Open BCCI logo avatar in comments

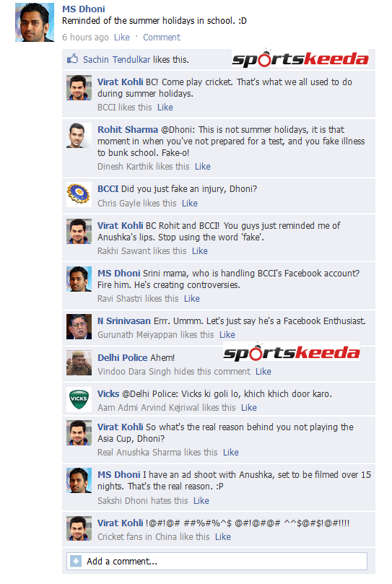pos(79,194)
